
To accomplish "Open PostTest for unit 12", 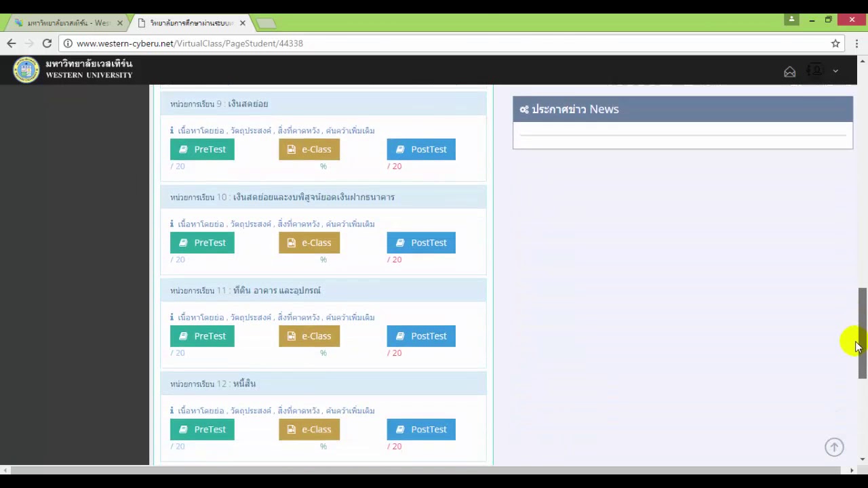I will pyautogui.click(x=421, y=430).
